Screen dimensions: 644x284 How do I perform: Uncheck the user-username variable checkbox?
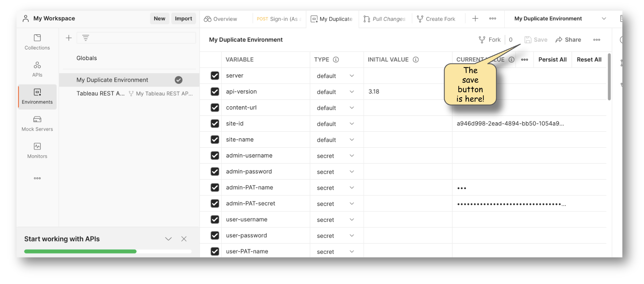pos(215,219)
